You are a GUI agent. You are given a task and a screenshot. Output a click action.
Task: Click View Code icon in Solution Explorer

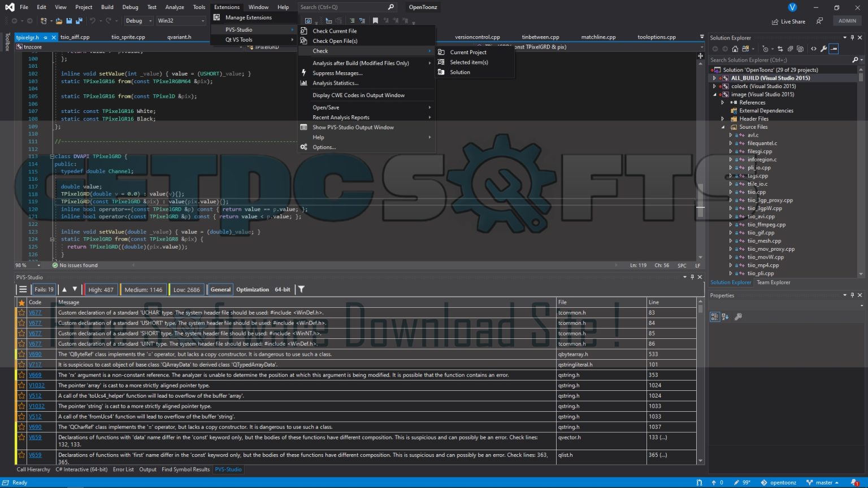click(x=814, y=49)
